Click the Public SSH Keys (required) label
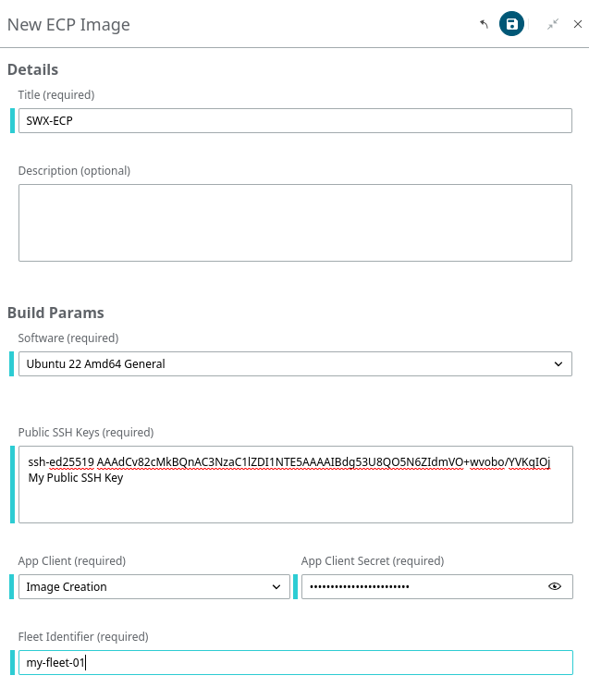 [86, 432]
